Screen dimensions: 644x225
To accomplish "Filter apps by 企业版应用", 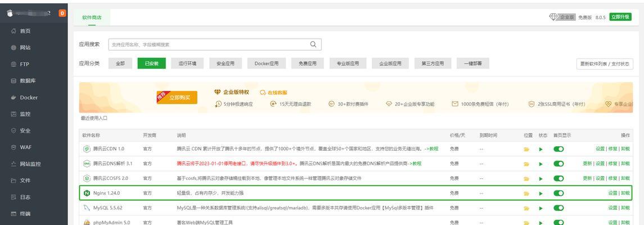I will click(390, 64).
